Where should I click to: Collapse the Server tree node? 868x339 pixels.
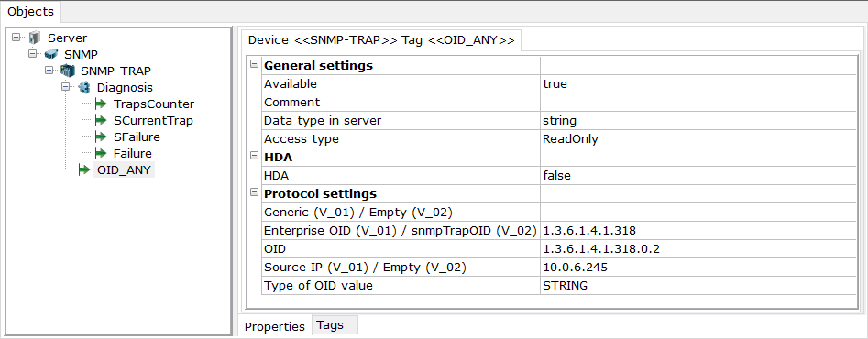(16, 38)
